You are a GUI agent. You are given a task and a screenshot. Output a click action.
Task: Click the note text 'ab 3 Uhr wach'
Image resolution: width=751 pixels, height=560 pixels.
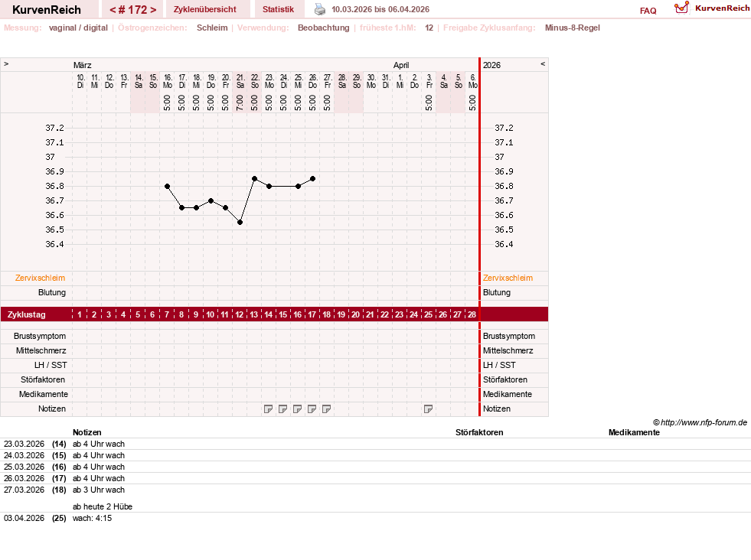click(x=99, y=490)
